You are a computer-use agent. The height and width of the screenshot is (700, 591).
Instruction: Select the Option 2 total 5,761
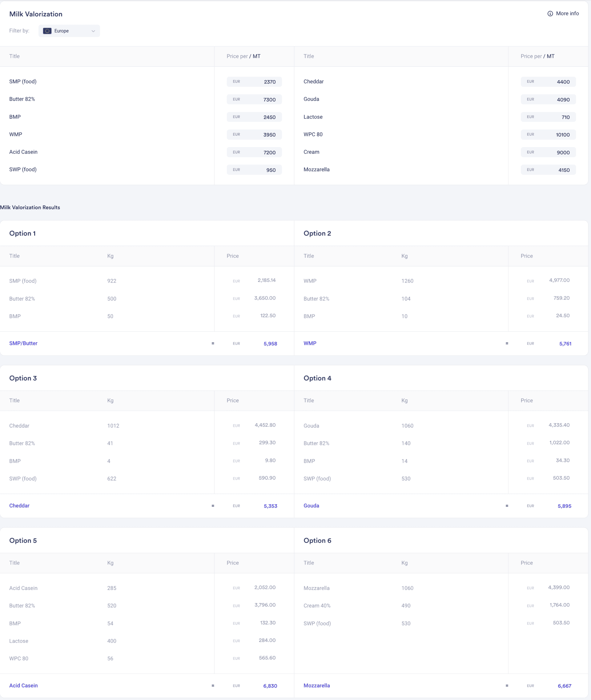click(565, 344)
